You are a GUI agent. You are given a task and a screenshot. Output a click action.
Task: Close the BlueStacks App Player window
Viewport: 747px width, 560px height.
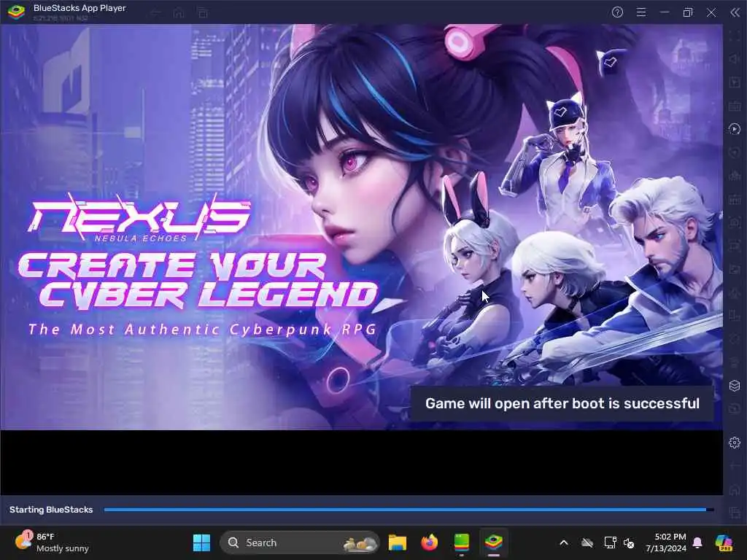pos(711,12)
